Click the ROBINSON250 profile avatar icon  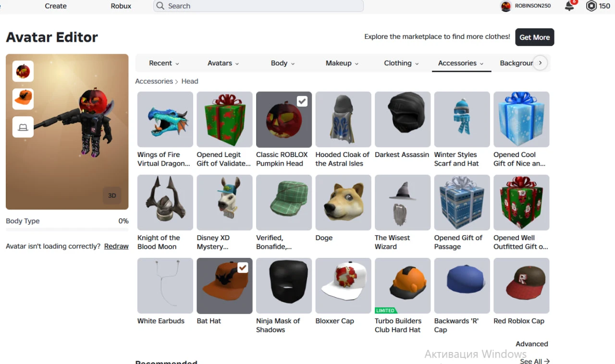(x=506, y=6)
